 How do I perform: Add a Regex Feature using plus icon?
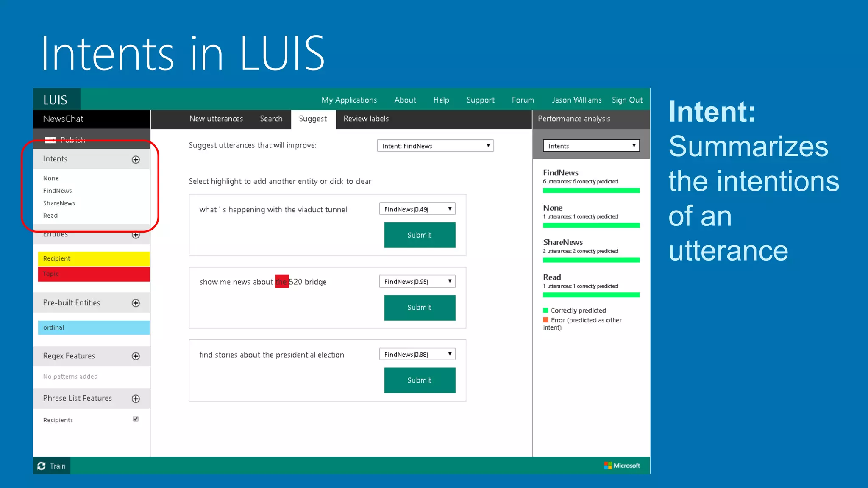(136, 356)
